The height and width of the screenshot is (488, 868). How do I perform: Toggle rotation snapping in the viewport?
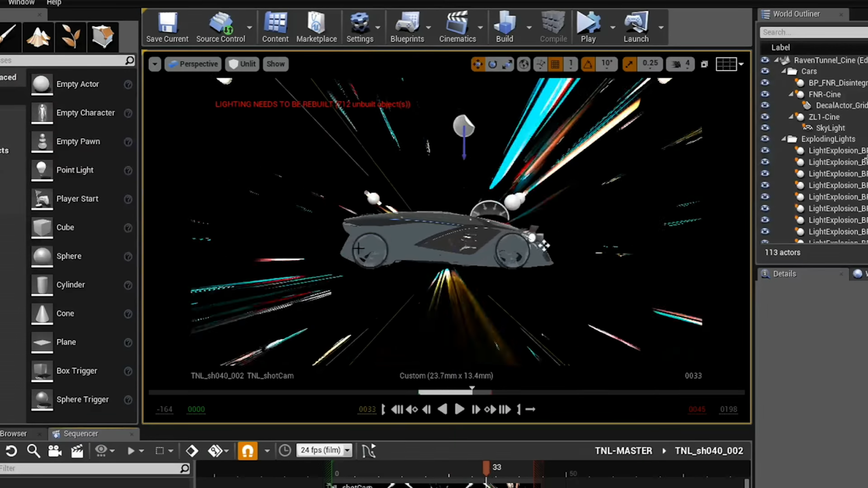tap(588, 64)
